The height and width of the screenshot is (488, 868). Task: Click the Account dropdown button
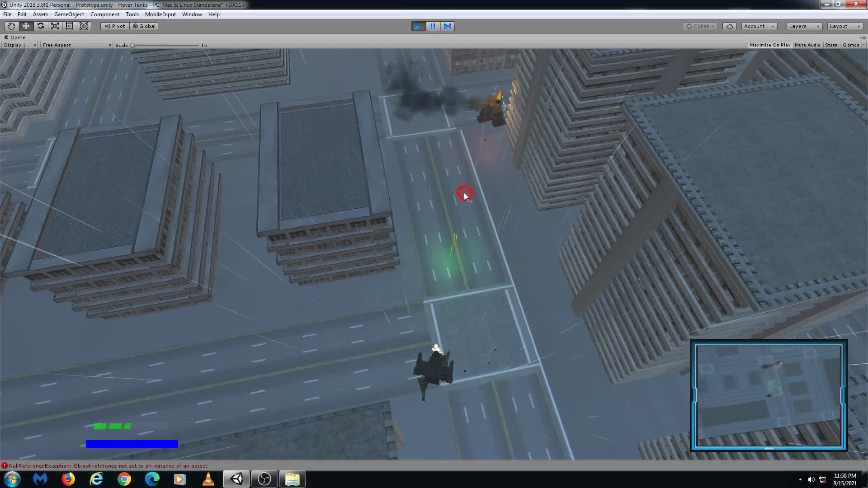pyautogui.click(x=758, y=26)
